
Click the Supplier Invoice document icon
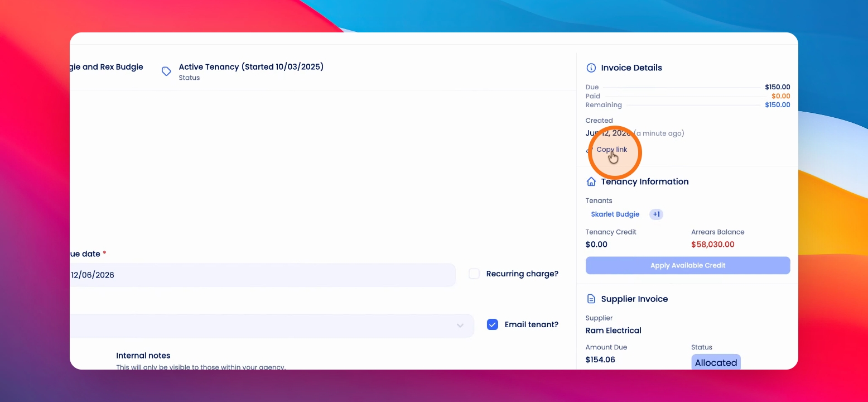(591, 299)
